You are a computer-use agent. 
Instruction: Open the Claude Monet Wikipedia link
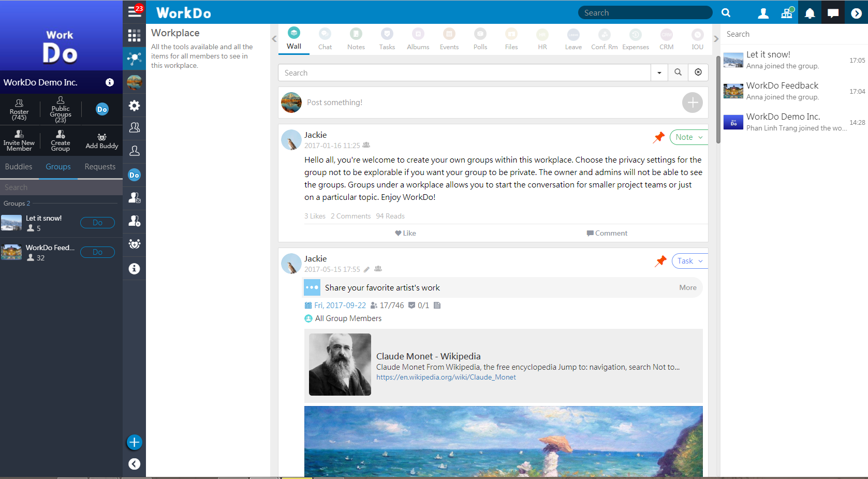tap(446, 377)
